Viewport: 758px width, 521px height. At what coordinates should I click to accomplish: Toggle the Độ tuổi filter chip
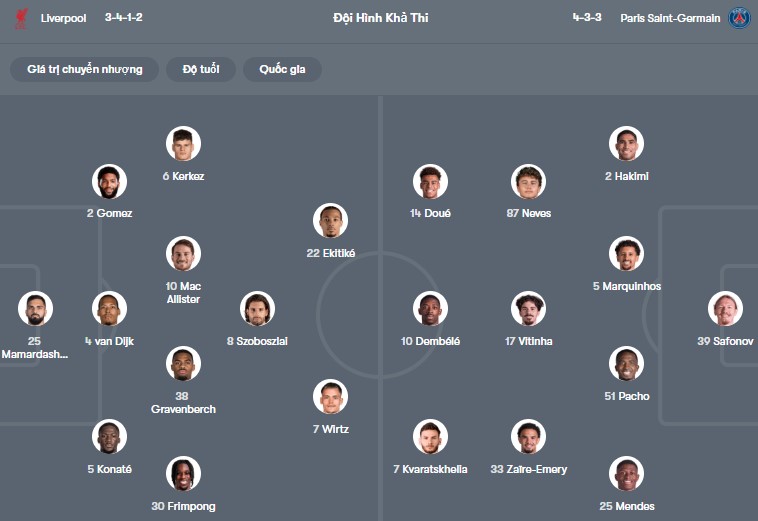tap(201, 69)
